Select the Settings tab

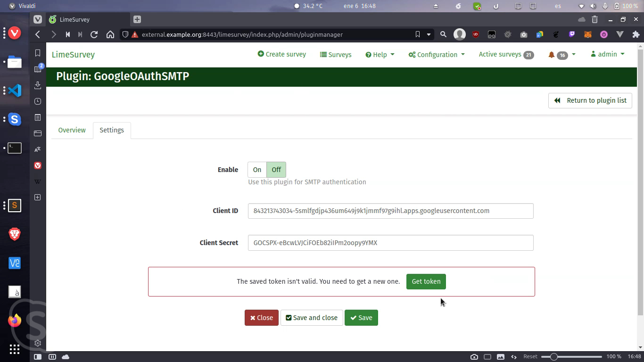112,130
